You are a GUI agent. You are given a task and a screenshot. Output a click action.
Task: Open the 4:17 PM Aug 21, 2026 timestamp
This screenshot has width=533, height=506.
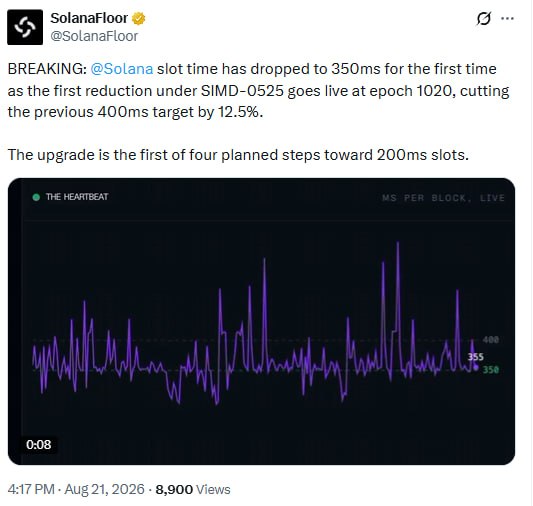[76, 489]
